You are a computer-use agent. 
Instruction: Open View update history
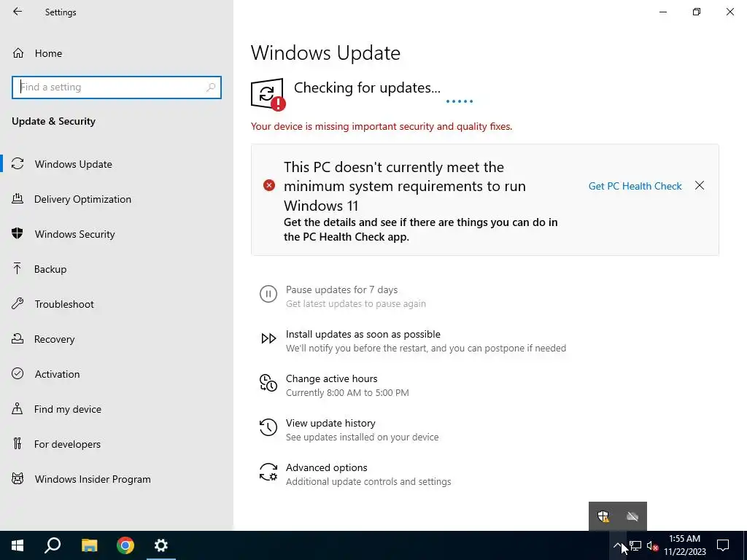coord(330,423)
